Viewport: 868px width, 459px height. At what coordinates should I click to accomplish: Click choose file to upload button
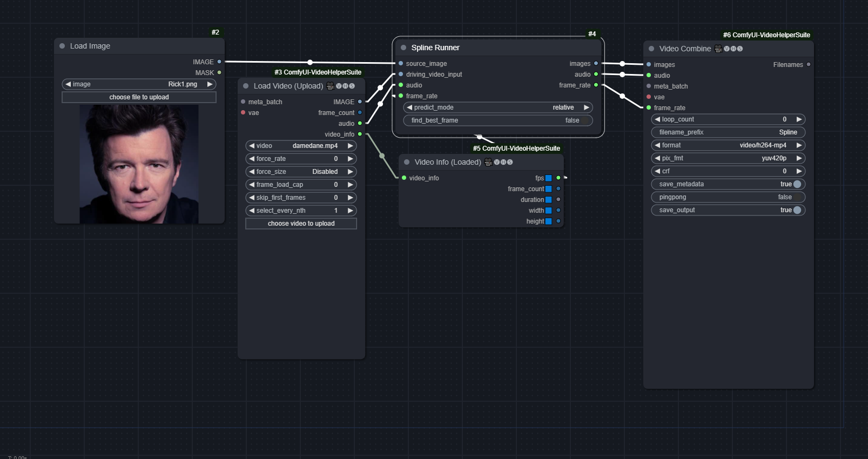(139, 97)
